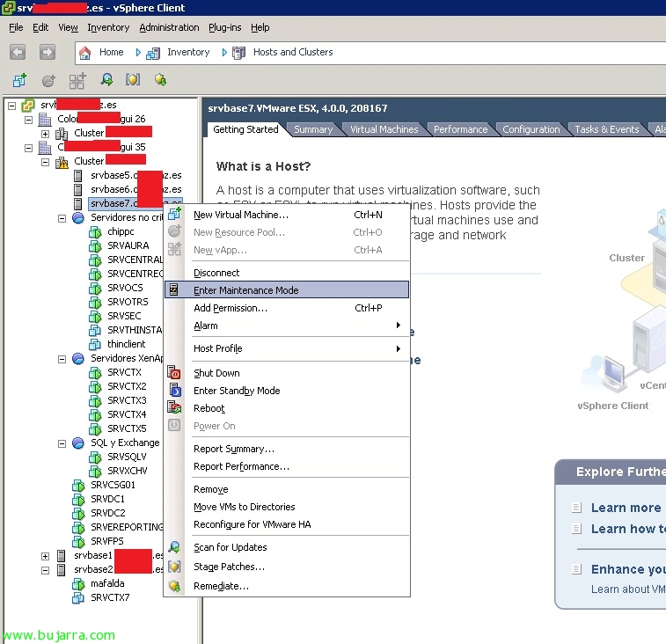Click the New Virtual Machine toolbar icon
Viewport: 666px width, 644px height.
[x=19, y=80]
